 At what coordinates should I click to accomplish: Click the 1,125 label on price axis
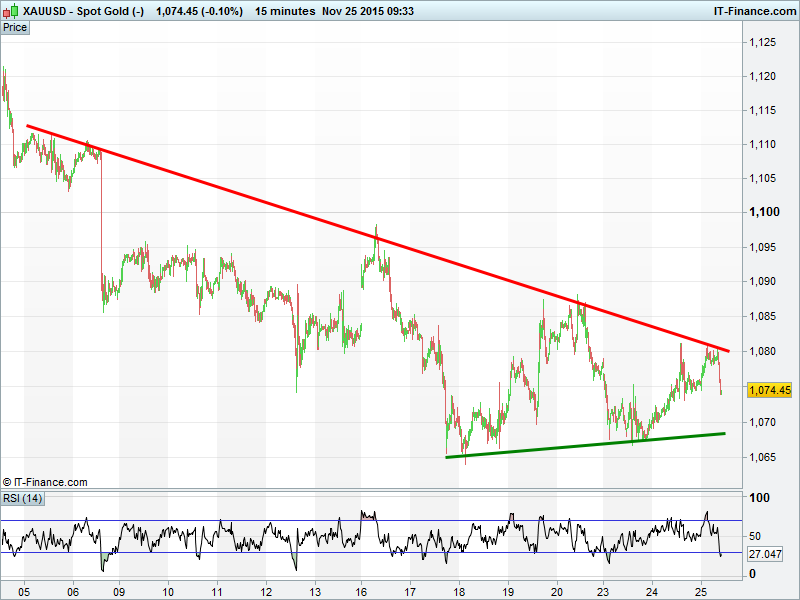coord(764,42)
